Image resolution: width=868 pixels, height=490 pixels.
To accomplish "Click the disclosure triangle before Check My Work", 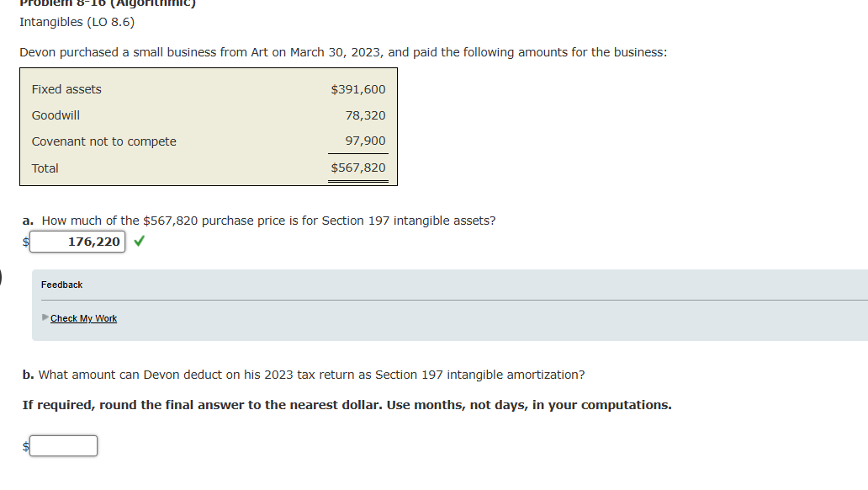I will 45,318.
